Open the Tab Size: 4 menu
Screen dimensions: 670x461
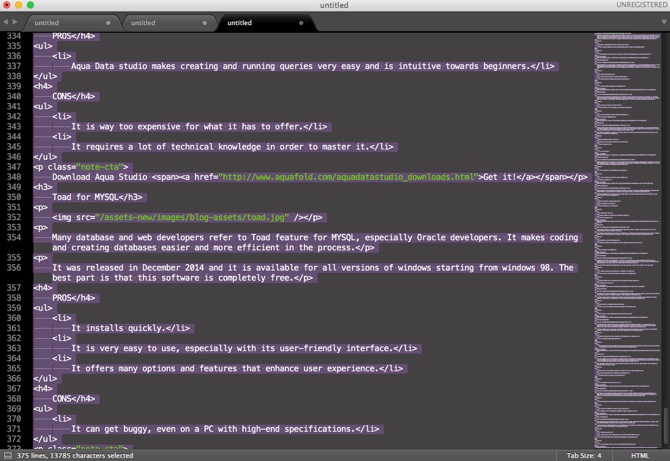coord(584,455)
